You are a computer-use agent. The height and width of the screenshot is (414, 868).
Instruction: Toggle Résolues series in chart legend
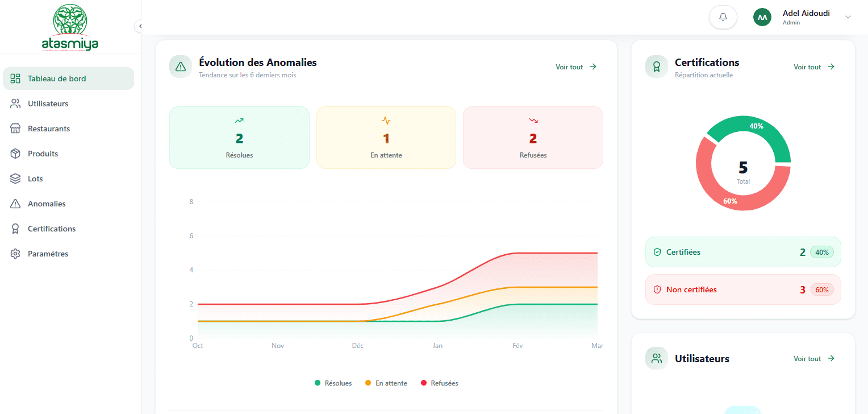point(333,383)
